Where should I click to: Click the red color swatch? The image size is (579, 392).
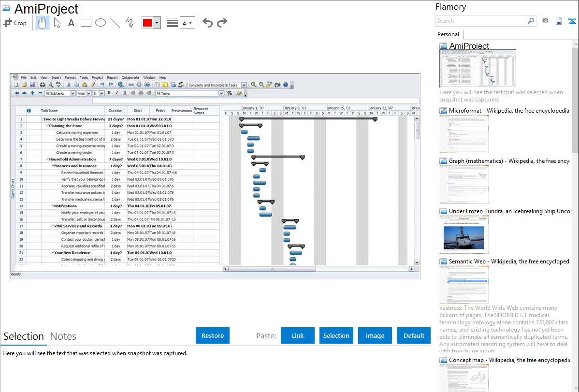coord(147,23)
